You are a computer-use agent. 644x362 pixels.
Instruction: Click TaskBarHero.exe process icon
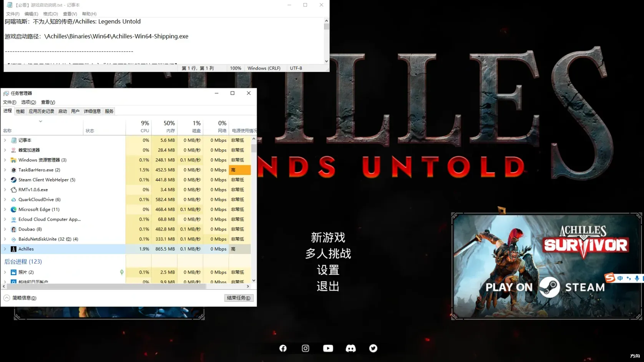point(13,170)
